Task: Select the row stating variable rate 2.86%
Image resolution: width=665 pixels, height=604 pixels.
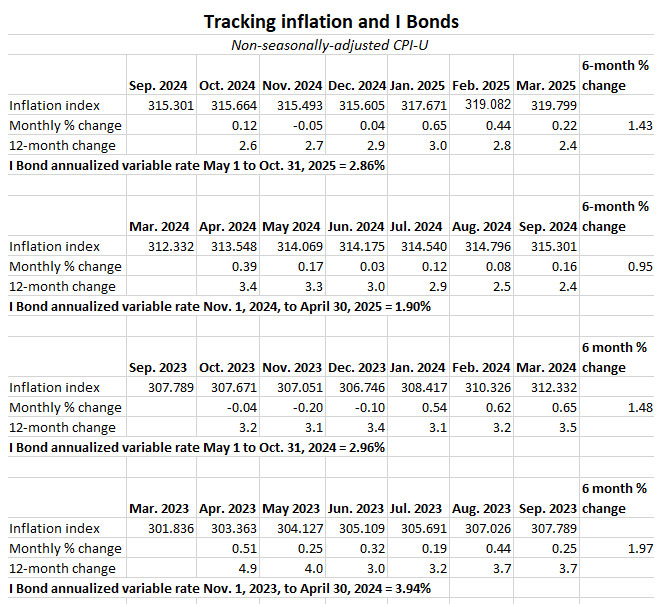Action: click(197, 165)
